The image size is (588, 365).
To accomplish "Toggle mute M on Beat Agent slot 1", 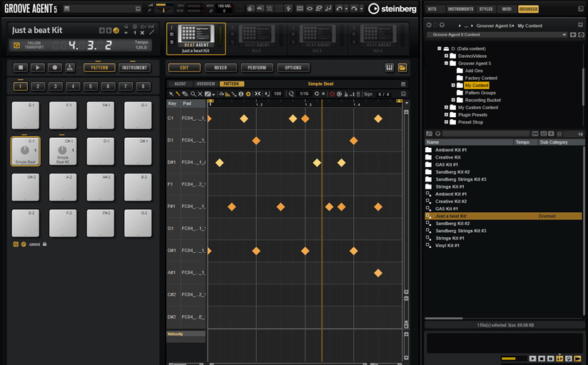I will (172, 34).
